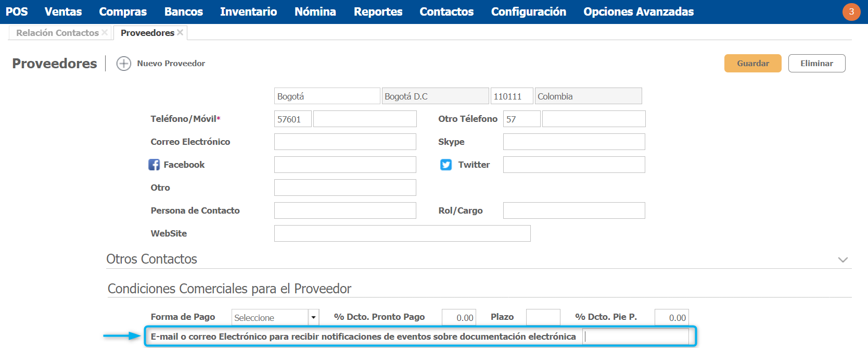
Task: Click the Twitter bird icon
Action: (446, 165)
